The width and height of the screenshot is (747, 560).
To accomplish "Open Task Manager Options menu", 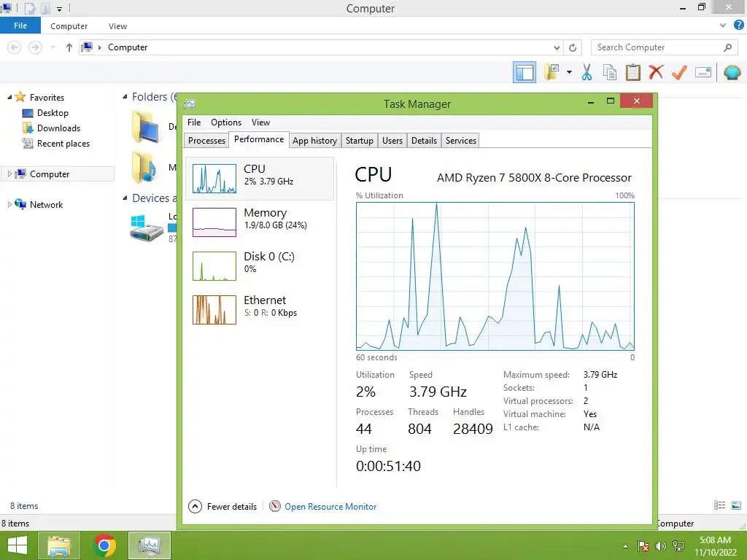I will pos(226,122).
